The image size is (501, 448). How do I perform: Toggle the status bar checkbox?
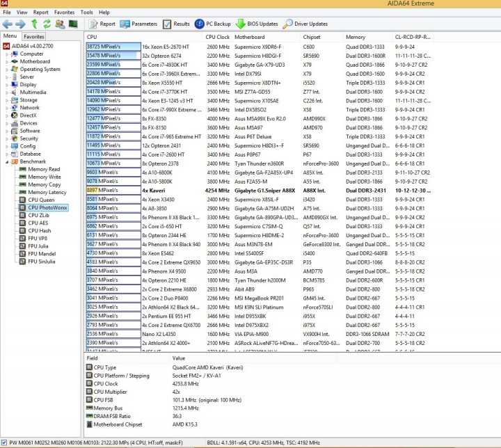5,442
